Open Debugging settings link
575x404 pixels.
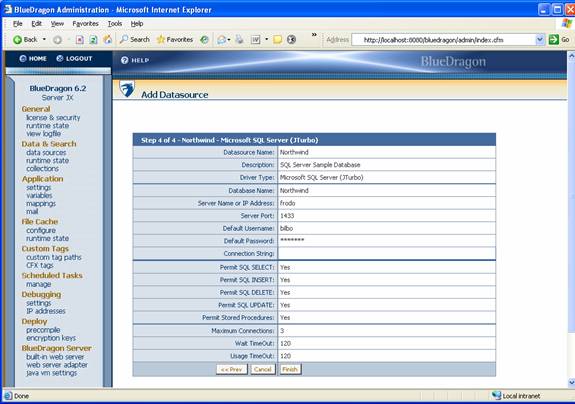[39, 303]
